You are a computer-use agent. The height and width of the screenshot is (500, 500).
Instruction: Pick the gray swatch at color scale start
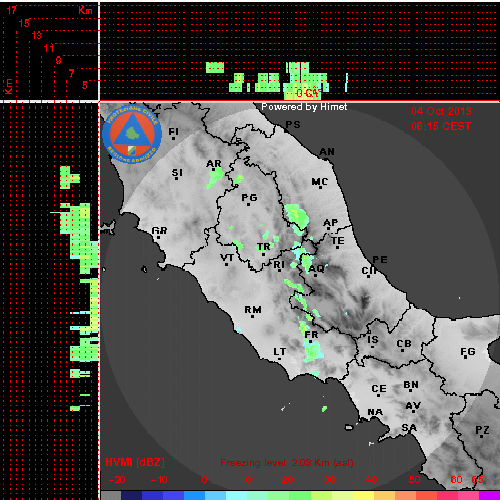pyautogui.click(x=111, y=495)
